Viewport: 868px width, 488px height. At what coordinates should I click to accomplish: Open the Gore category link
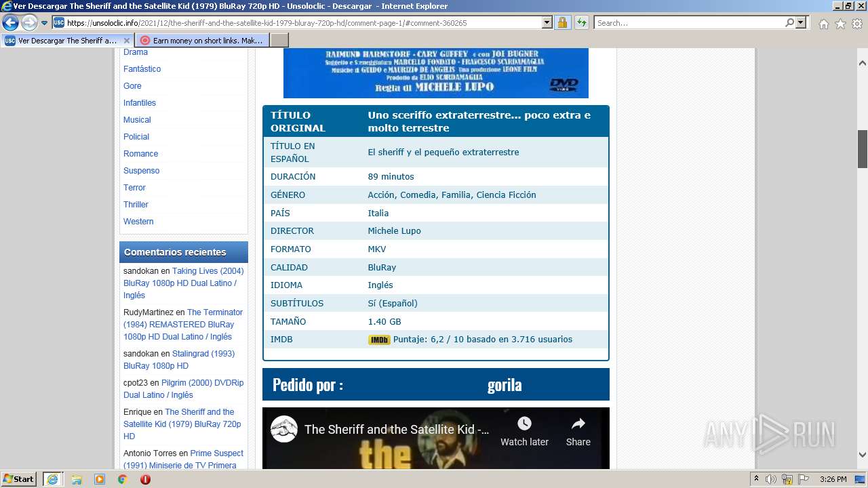tap(132, 86)
